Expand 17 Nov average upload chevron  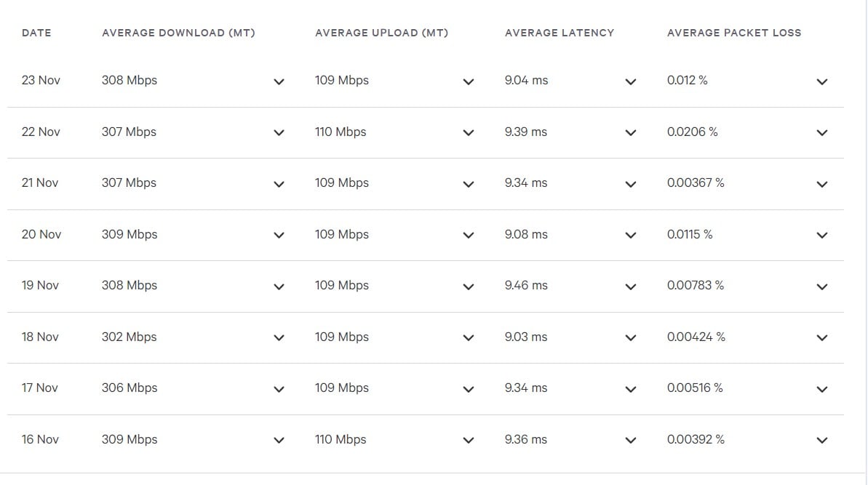(469, 389)
